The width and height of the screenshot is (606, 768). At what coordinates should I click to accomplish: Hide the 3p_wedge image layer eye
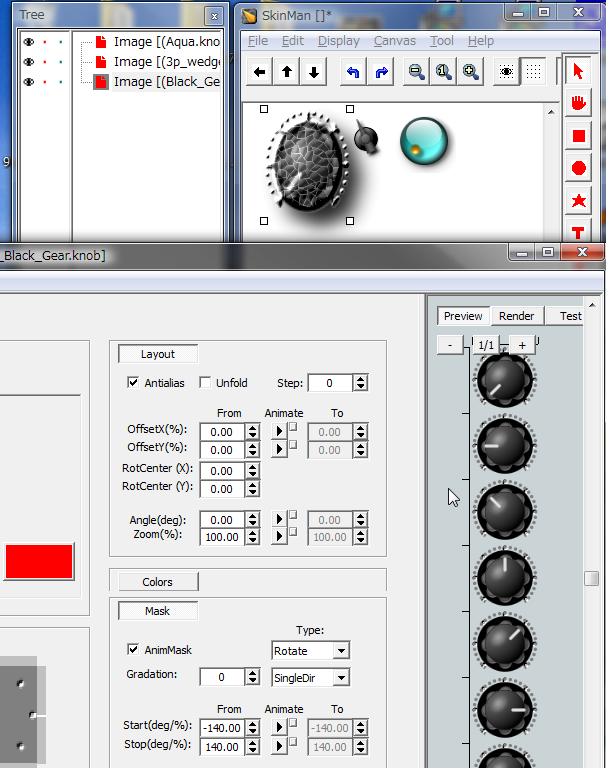(29, 62)
